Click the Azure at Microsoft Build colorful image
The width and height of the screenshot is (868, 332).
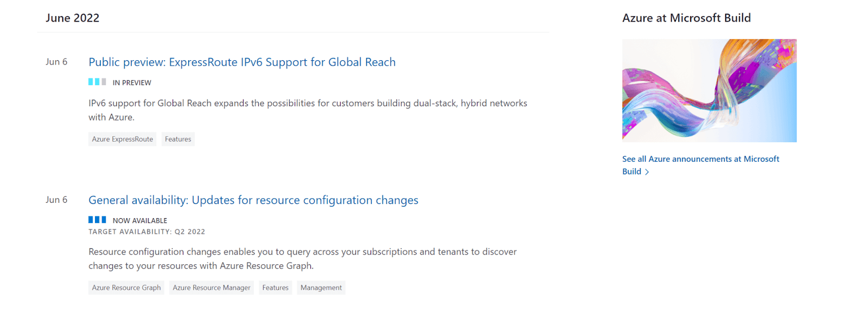pyautogui.click(x=709, y=91)
